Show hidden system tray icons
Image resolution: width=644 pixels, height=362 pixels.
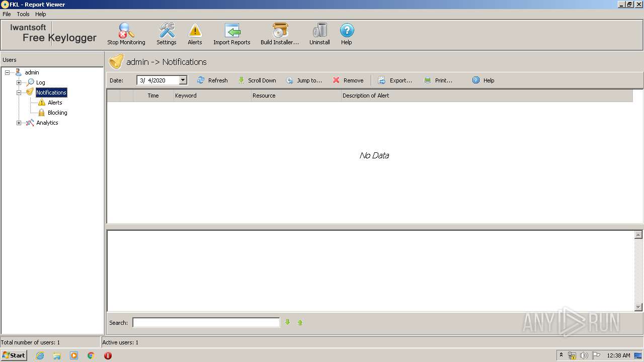[561, 355]
